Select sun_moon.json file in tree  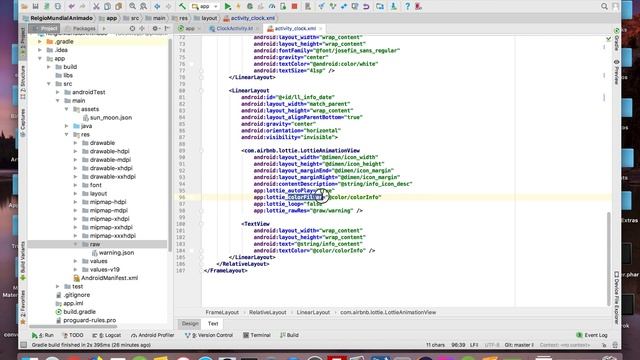tap(107, 118)
